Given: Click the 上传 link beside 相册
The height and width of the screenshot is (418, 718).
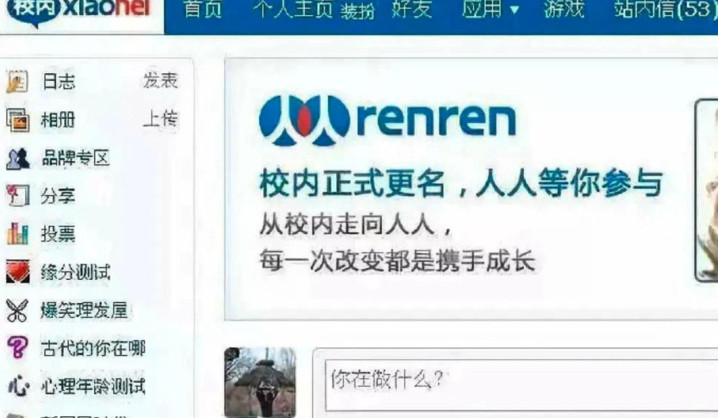Looking at the screenshot, I should click(x=160, y=119).
